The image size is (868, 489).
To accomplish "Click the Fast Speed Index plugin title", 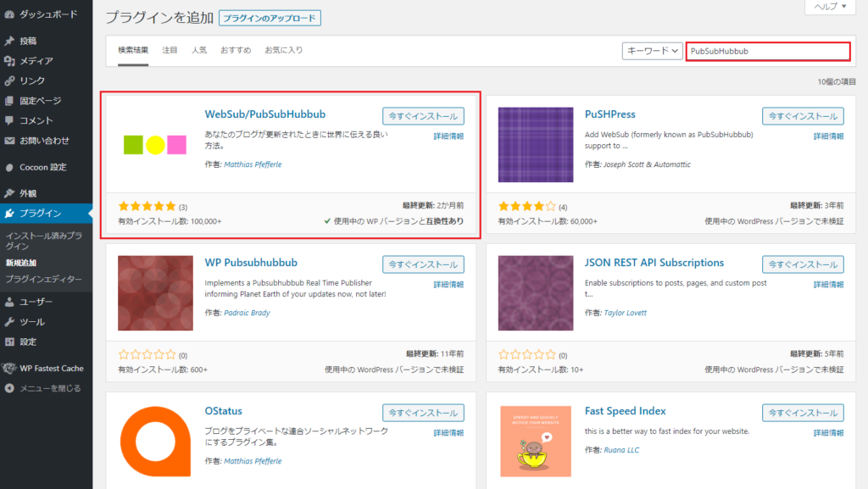I will point(626,411).
